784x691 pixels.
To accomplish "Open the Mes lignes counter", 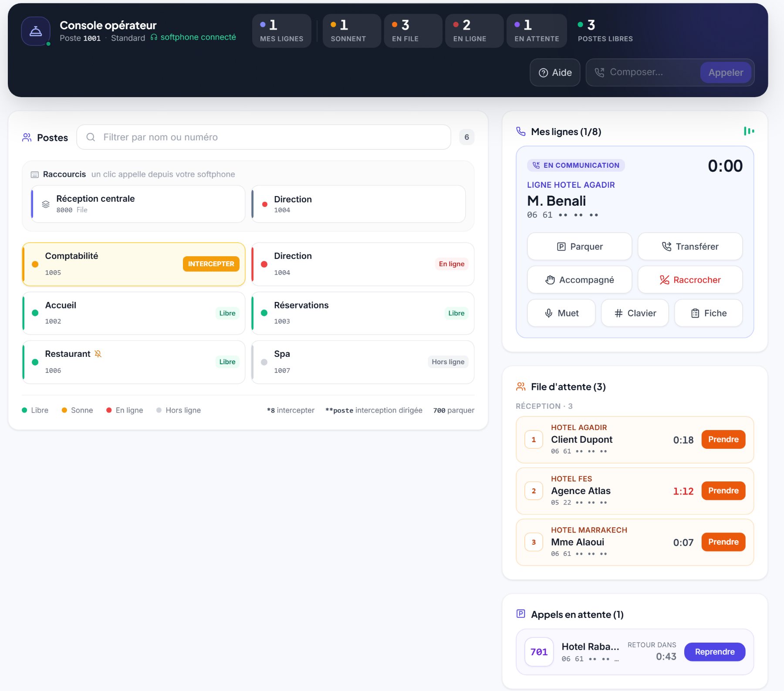I will click(282, 31).
